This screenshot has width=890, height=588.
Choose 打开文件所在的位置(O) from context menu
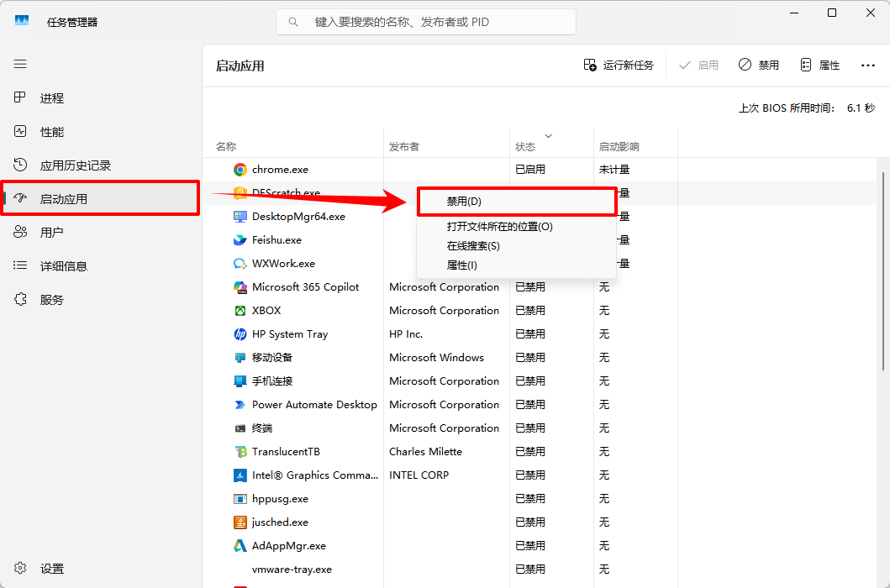point(517,227)
